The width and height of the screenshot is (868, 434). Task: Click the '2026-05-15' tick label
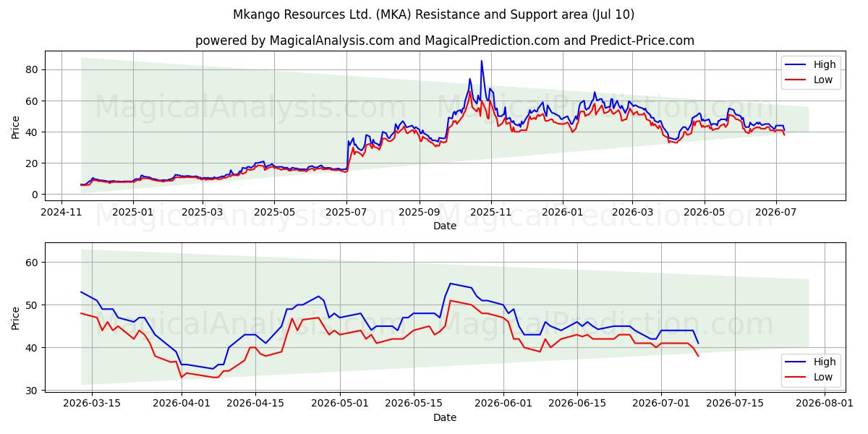(x=413, y=404)
